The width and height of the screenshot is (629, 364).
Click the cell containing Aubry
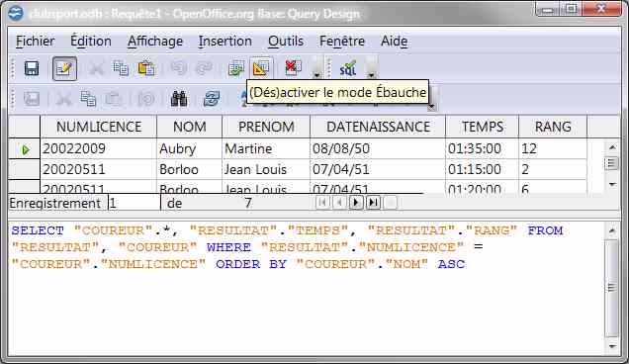coord(189,149)
